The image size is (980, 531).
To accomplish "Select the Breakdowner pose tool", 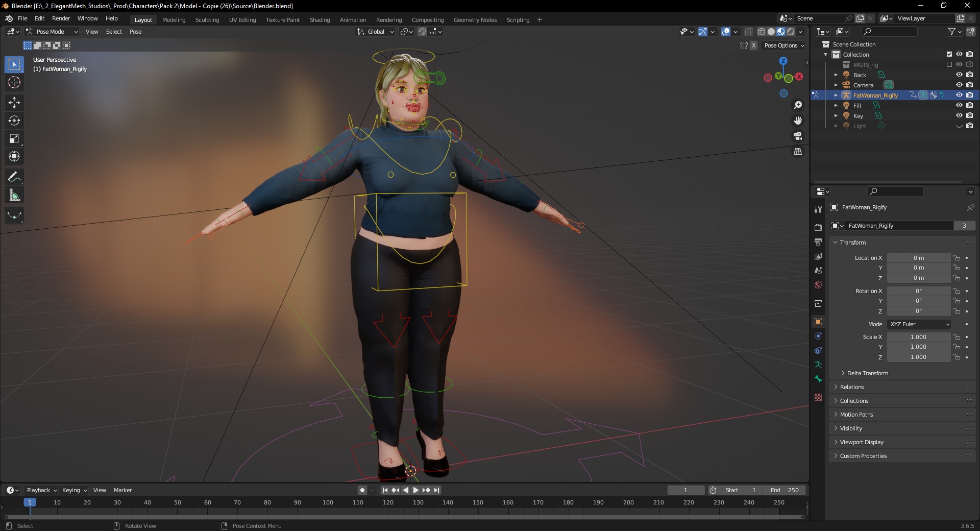I will point(14,215).
